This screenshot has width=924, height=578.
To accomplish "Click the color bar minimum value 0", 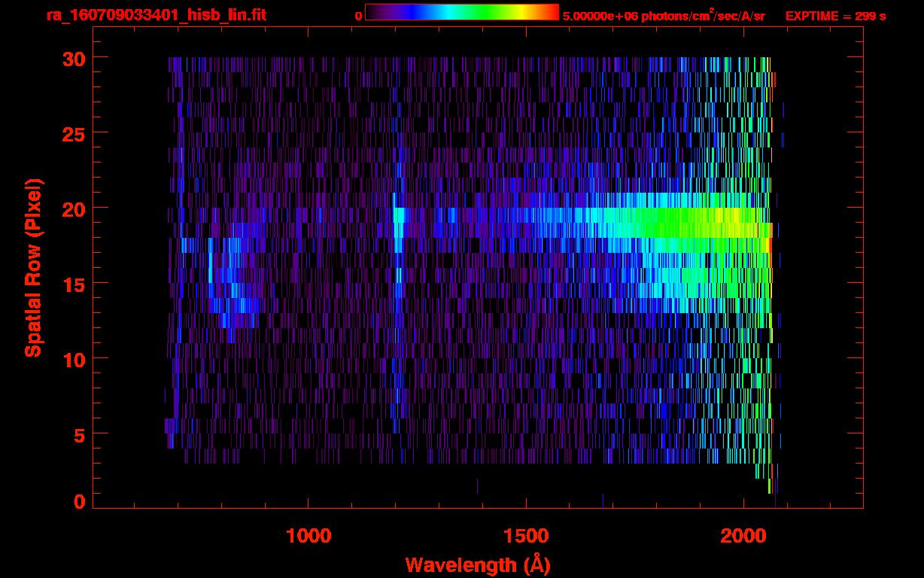I will [359, 17].
